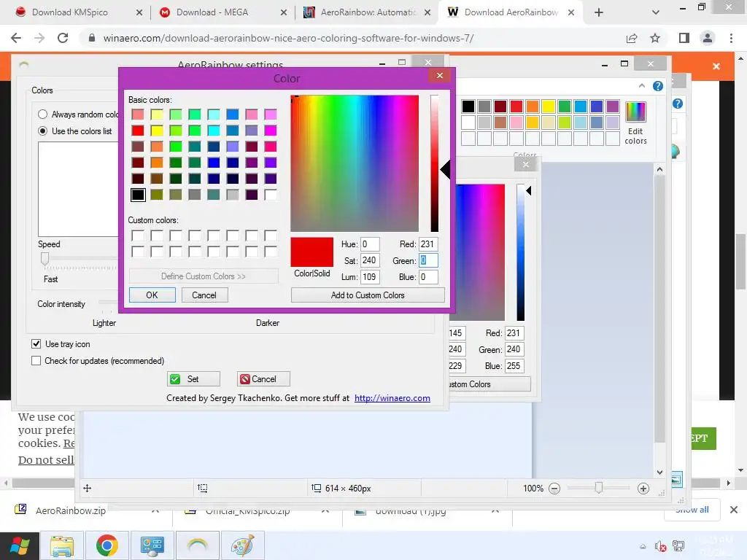Click the Set button in AeroRainbow settings

pos(193,379)
